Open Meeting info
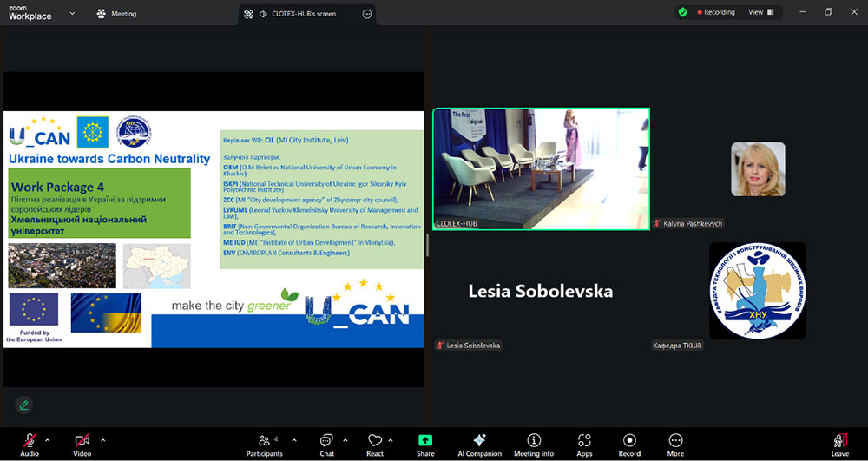Screen dimensions: 868x461 (x=534, y=444)
